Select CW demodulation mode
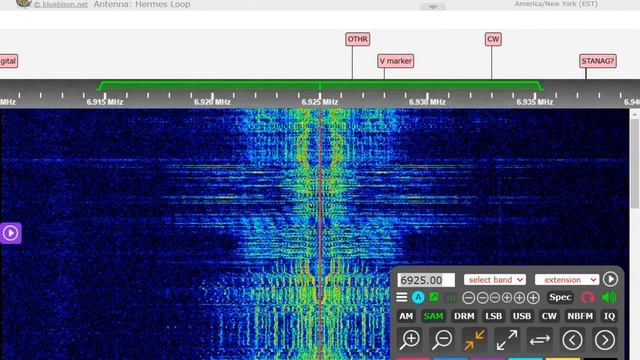 pos(549,316)
